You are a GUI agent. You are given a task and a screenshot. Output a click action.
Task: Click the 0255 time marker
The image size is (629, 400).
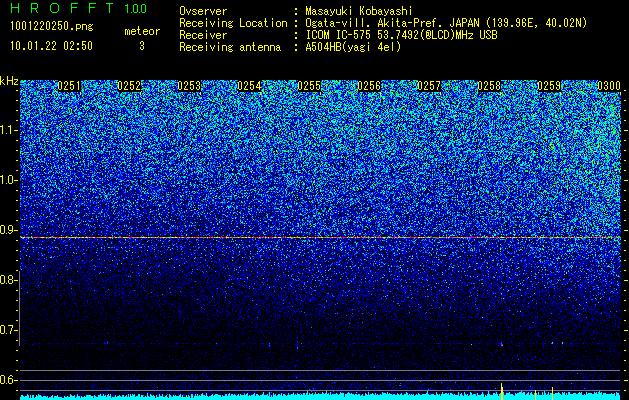(x=309, y=86)
